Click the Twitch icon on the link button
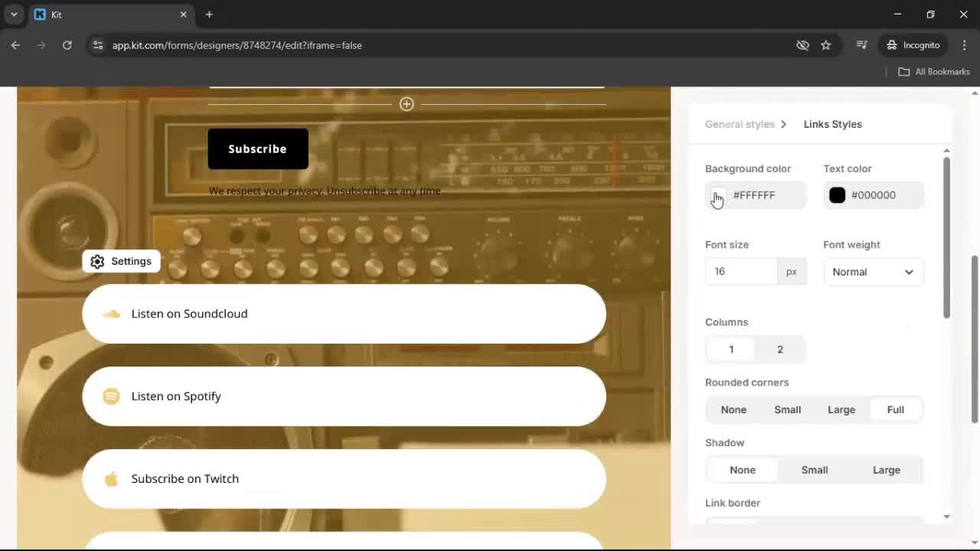 point(111,478)
